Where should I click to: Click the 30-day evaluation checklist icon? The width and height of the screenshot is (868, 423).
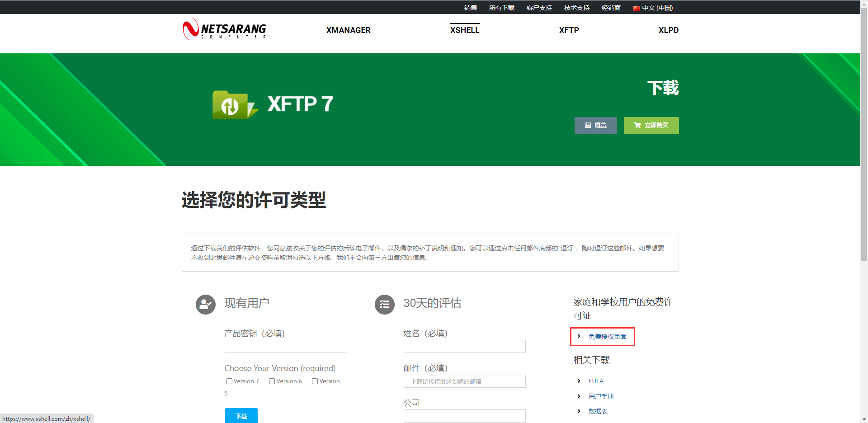385,305
